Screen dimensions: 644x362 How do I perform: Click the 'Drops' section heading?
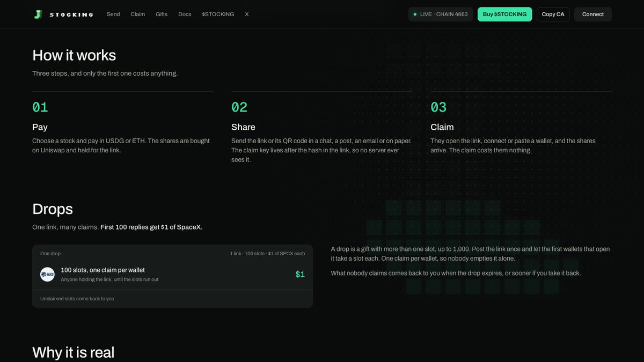[53, 209]
